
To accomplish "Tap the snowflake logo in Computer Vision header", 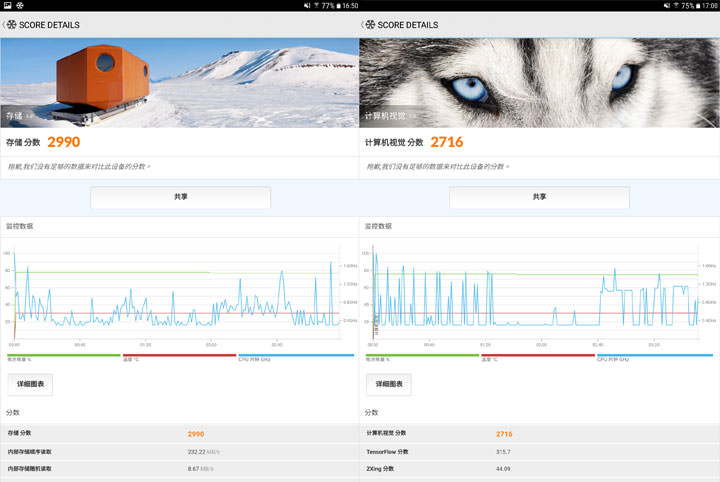I will tap(370, 24).
